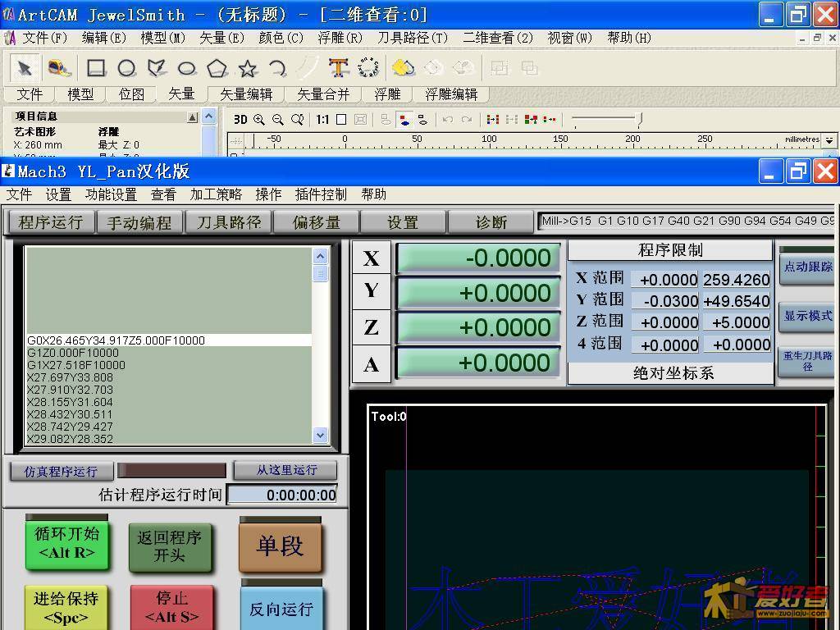840x630 pixels.
Task: Select the polyline vector tool
Action: 157,68
